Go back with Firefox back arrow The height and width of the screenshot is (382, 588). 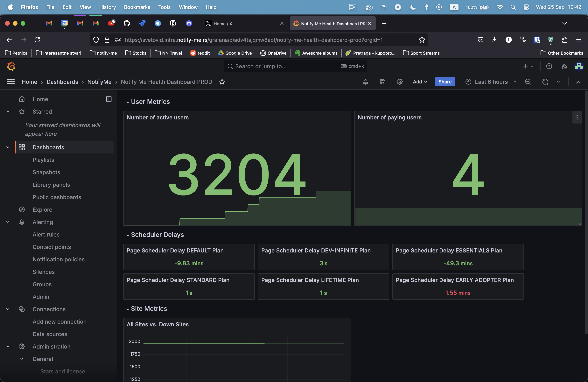pyautogui.click(x=9, y=40)
